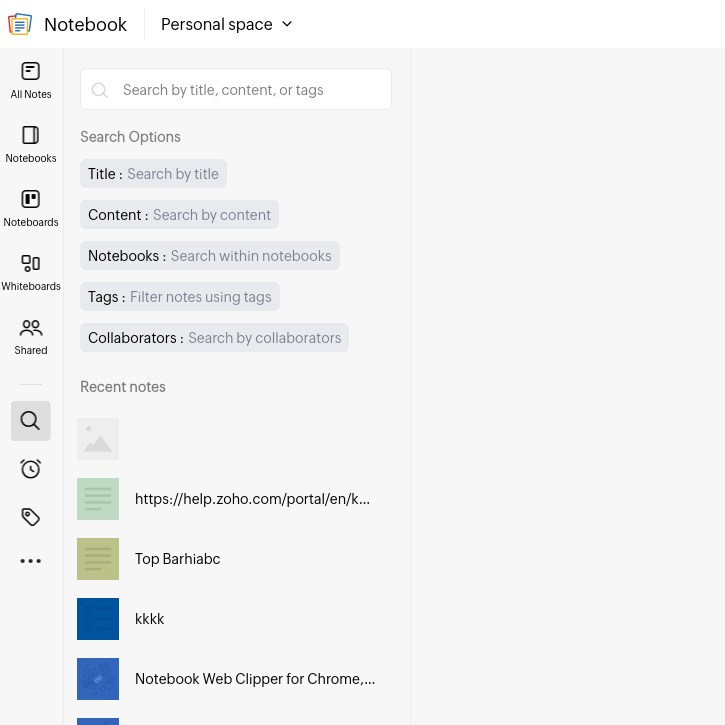Show the Shared notes section

[31, 336]
